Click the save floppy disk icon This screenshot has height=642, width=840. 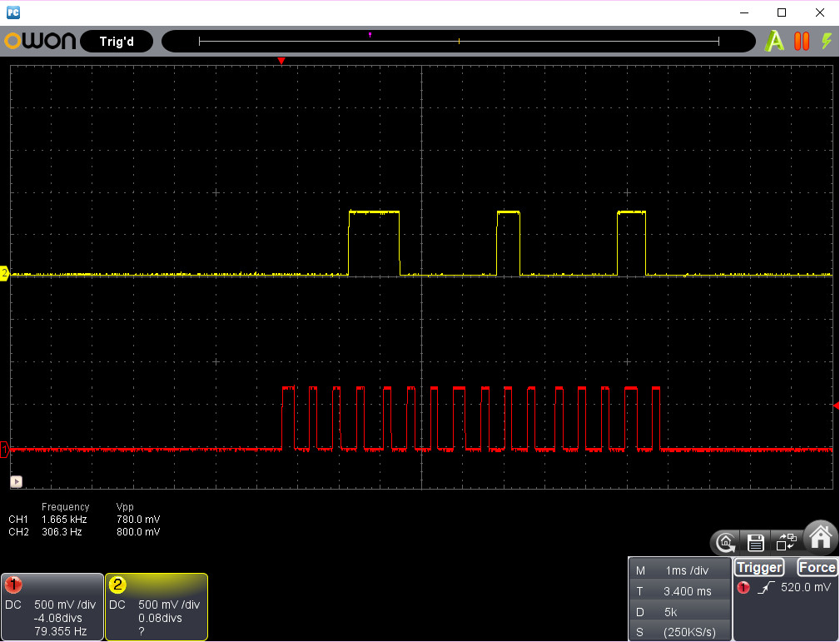[756, 543]
